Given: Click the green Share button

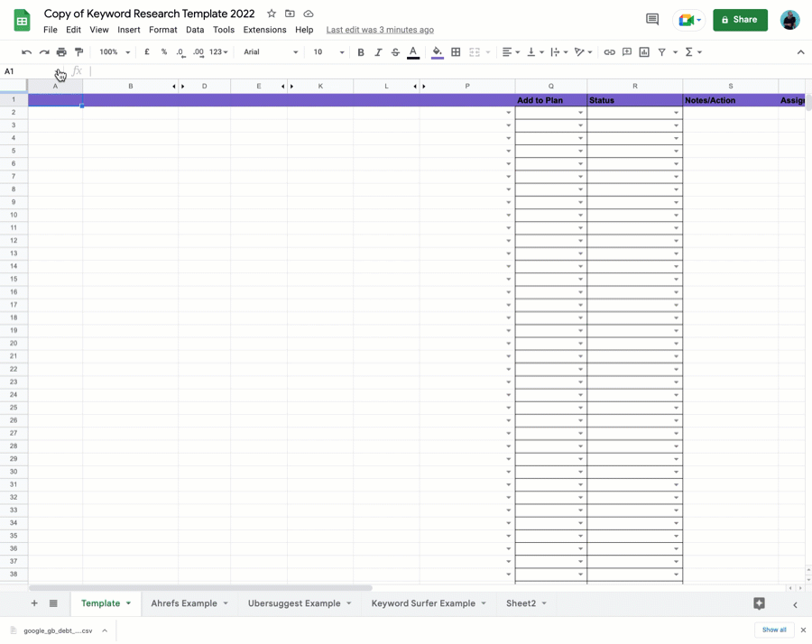Looking at the screenshot, I should click(740, 20).
